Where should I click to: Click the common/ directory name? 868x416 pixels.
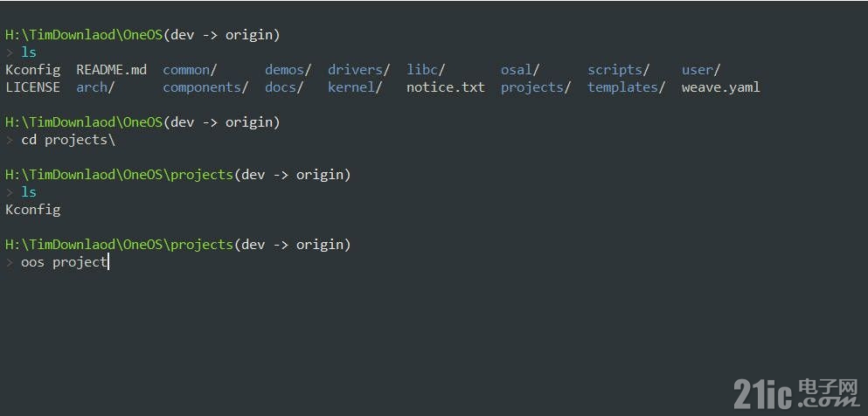click(190, 70)
